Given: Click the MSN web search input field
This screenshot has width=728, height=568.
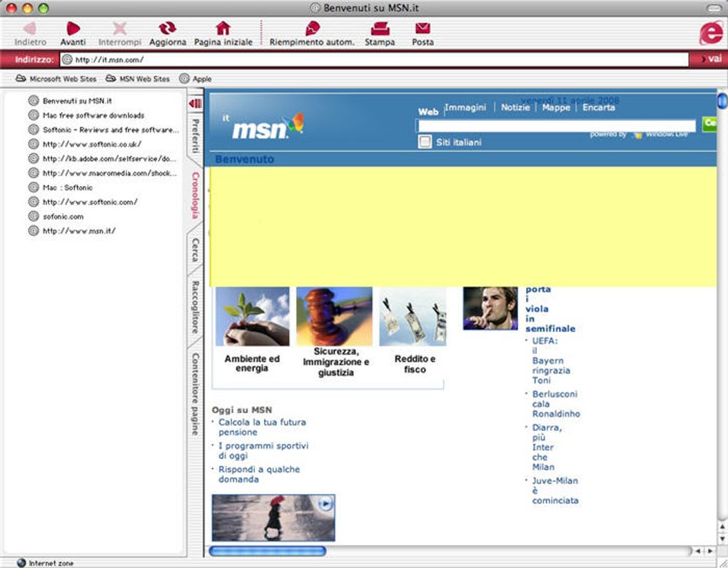Looking at the screenshot, I should pos(557,126).
